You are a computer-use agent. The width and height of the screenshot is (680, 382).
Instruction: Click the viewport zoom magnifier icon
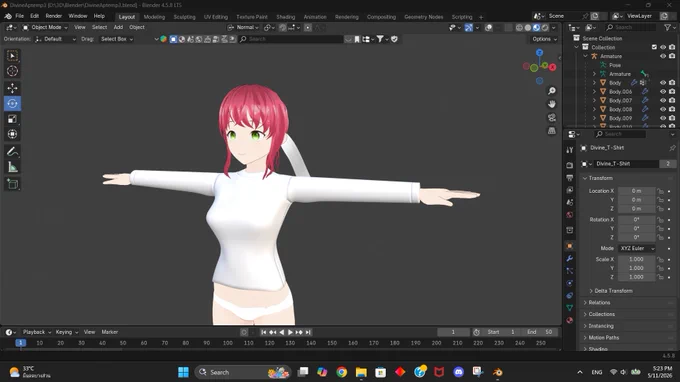(552, 91)
